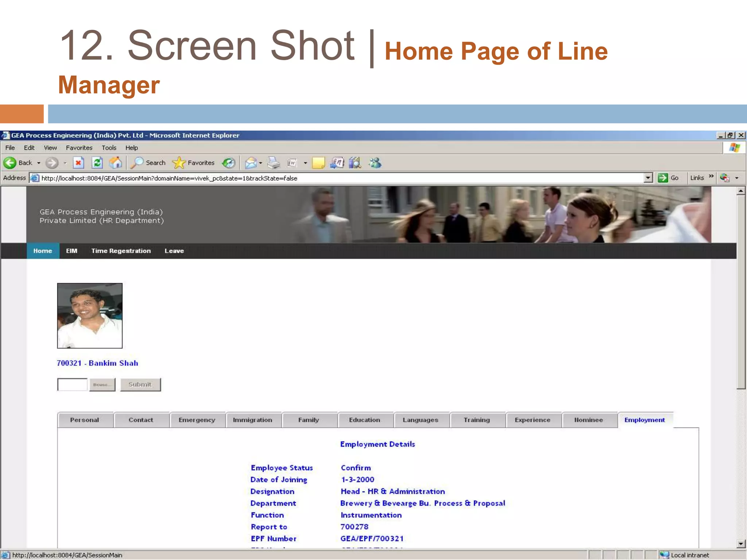Click the Messenger people icon
This screenshot has width=747, height=560.
[x=375, y=163]
